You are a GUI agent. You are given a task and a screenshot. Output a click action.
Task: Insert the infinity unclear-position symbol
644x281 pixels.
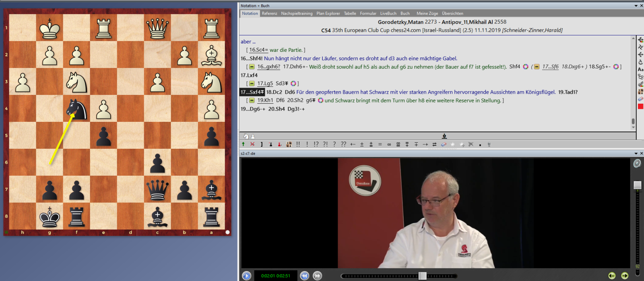389,144
